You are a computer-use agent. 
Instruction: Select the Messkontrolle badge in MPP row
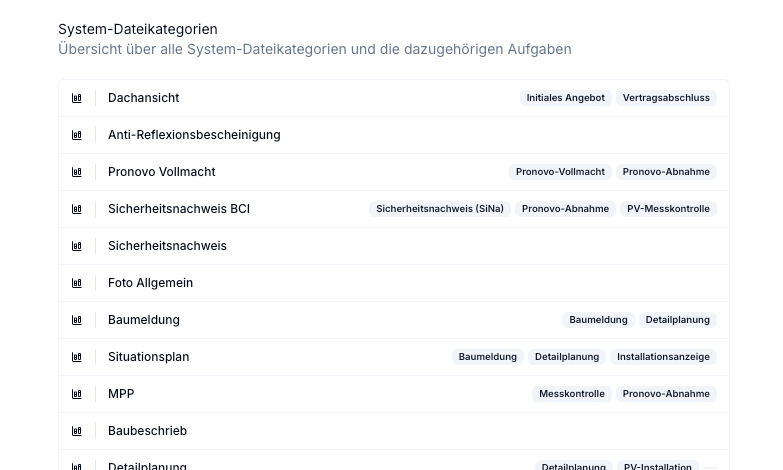click(572, 394)
